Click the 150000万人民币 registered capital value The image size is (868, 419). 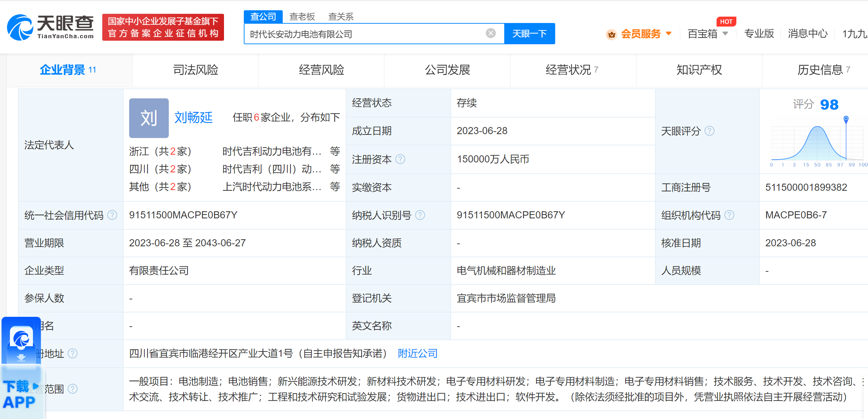(493, 159)
